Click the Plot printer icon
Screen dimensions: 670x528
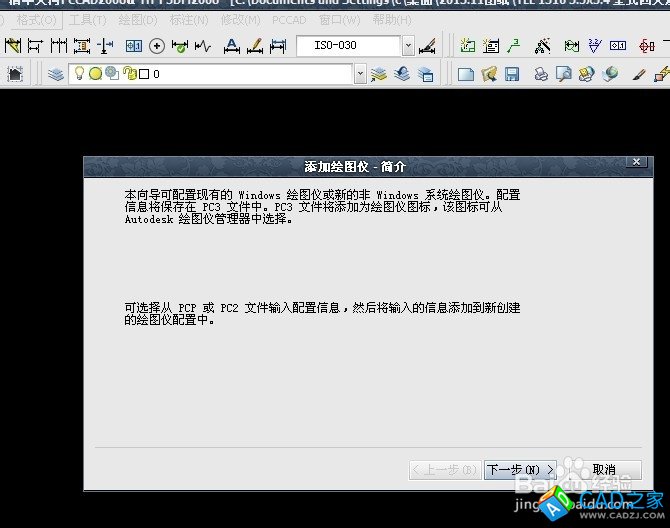click(x=540, y=74)
